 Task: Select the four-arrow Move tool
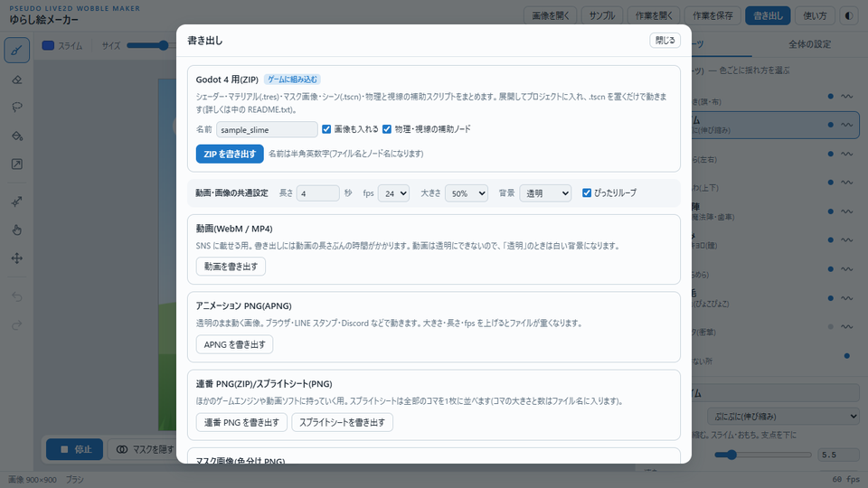coord(16,258)
